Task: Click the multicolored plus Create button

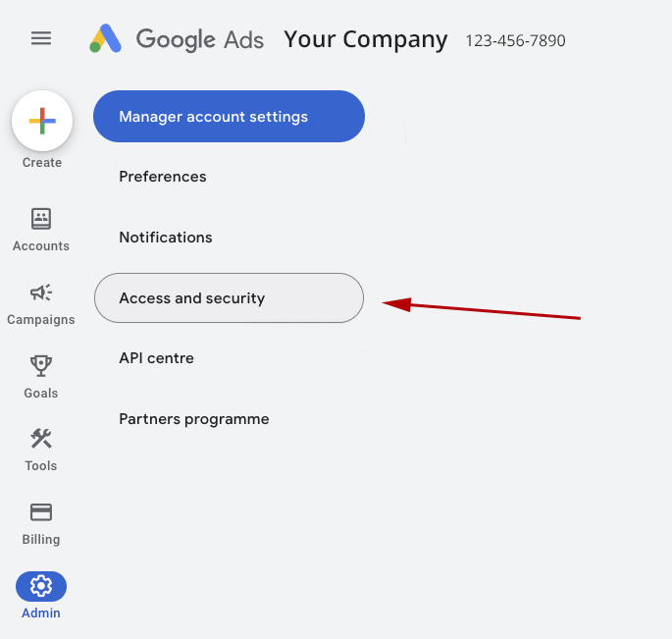Action: [42, 121]
